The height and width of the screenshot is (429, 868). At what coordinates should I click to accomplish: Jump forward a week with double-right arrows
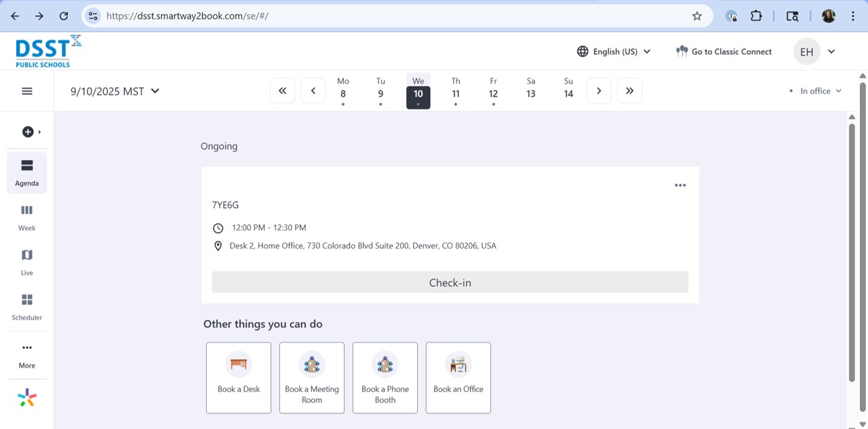click(x=630, y=90)
